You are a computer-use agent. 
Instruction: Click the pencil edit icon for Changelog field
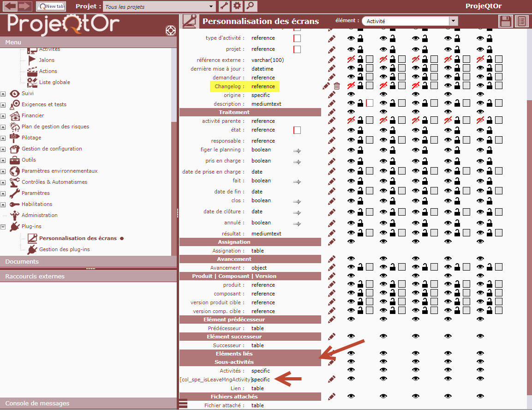click(327, 86)
